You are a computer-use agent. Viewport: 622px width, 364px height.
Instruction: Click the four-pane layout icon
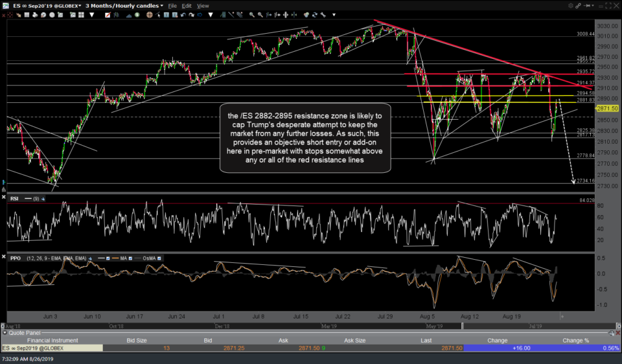coord(82,15)
